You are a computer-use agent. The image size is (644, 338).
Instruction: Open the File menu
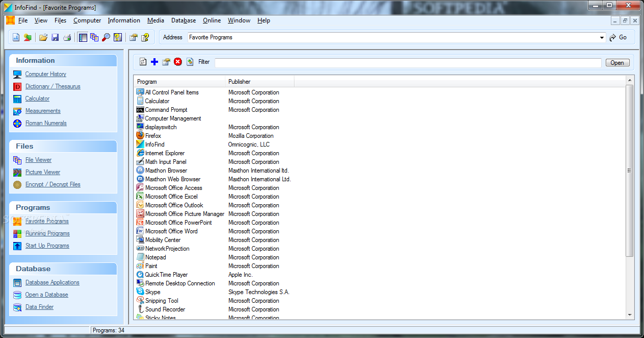click(23, 20)
